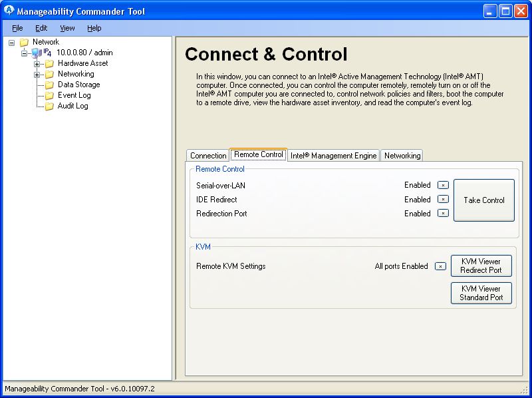The width and height of the screenshot is (532, 398).
Task: Click the Event Log folder icon
Action: point(49,96)
